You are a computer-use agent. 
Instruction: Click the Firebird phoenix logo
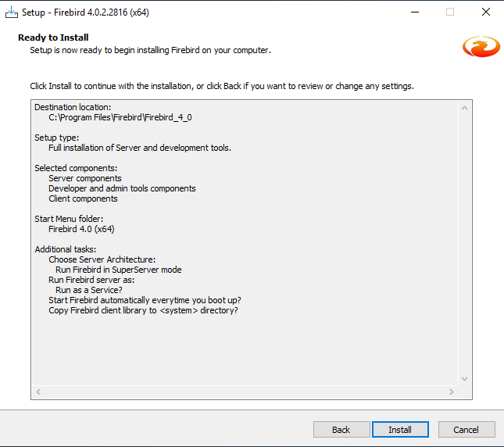coord(481,46)
